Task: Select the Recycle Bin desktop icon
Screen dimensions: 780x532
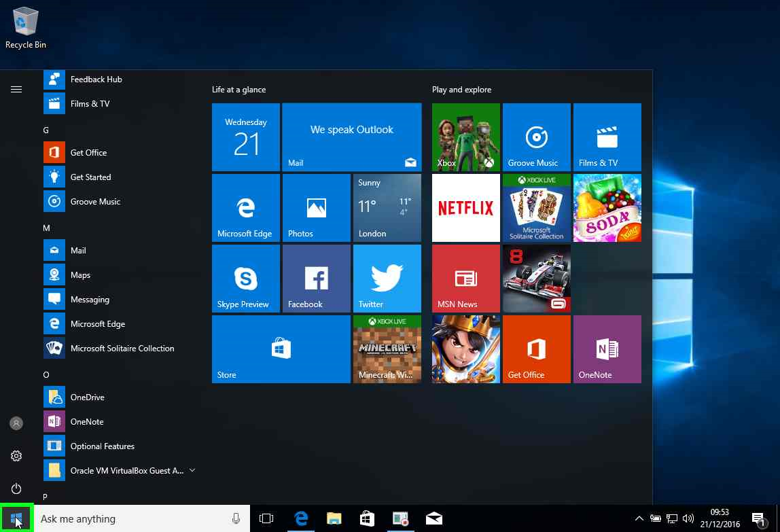Action: click(x=25, y=28)
